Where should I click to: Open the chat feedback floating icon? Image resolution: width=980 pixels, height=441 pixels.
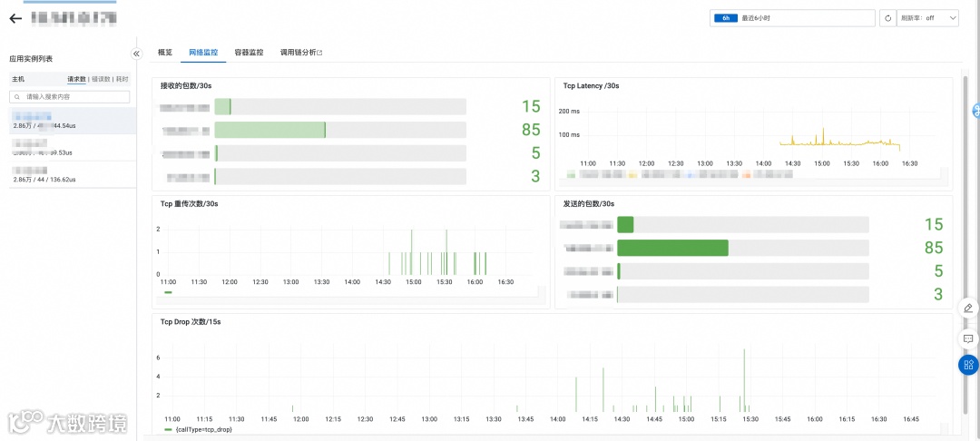(968, 338)
